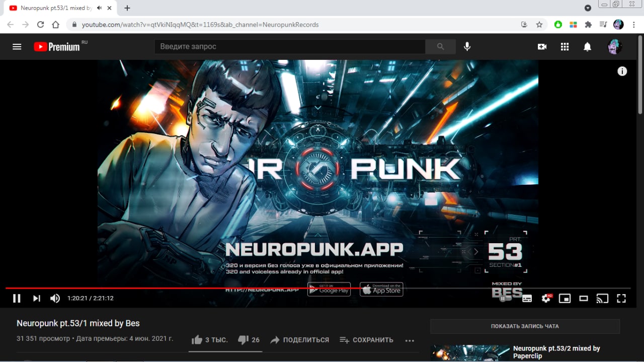
Task: Open a new browser tab
Action: point(127,8)
